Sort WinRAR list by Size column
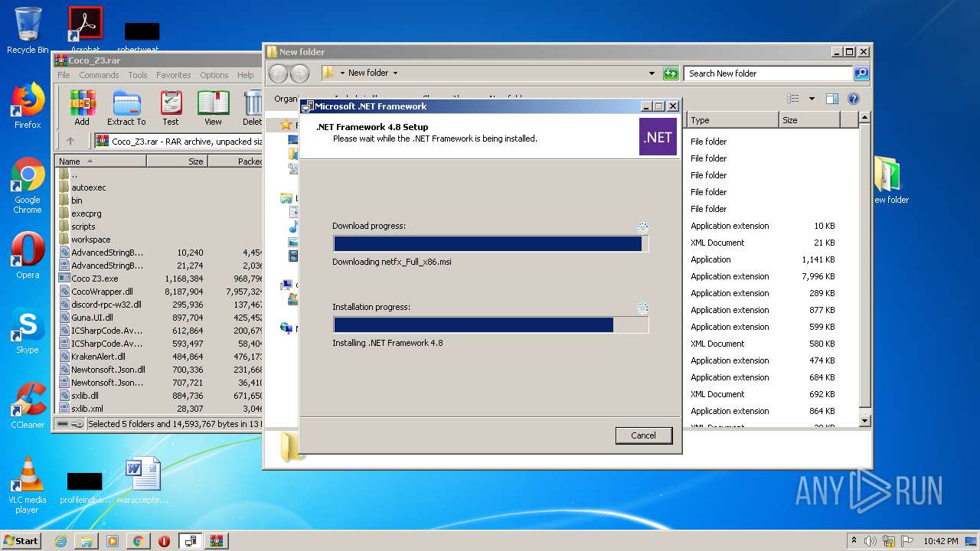Image resolution: width=980 pixels, height=551 pixels. click(x=177, y=161)
